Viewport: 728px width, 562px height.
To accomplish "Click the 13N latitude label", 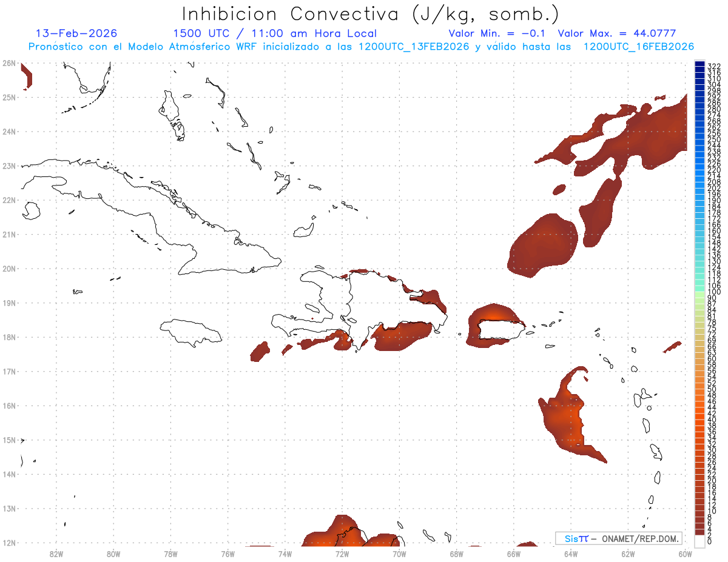I will [x=8, y=508].
